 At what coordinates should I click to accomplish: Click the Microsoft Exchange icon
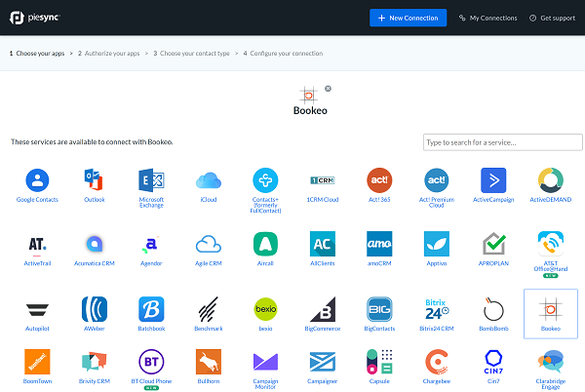[x=151, y=180]
